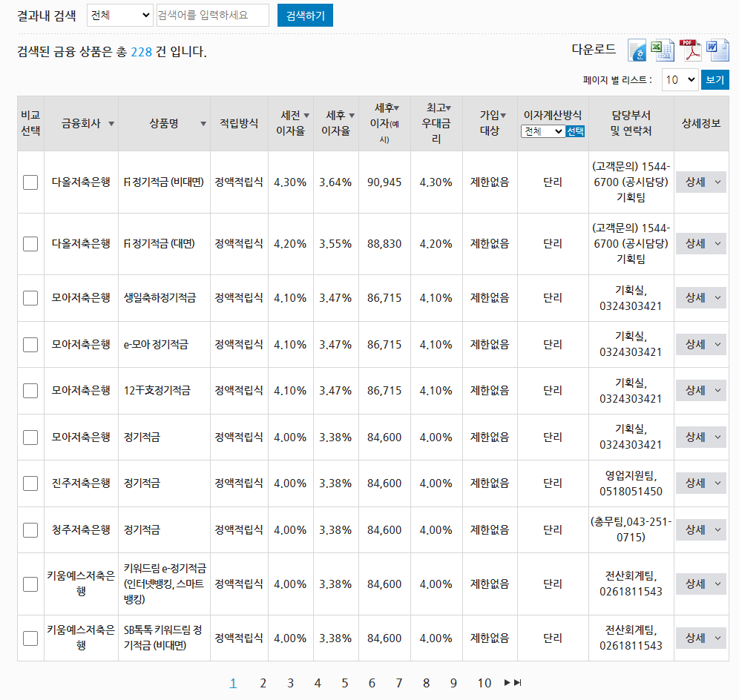Click the 3.55% 세후 이자율 cell
The image size is (739, 700).
(x=335, y=244)
